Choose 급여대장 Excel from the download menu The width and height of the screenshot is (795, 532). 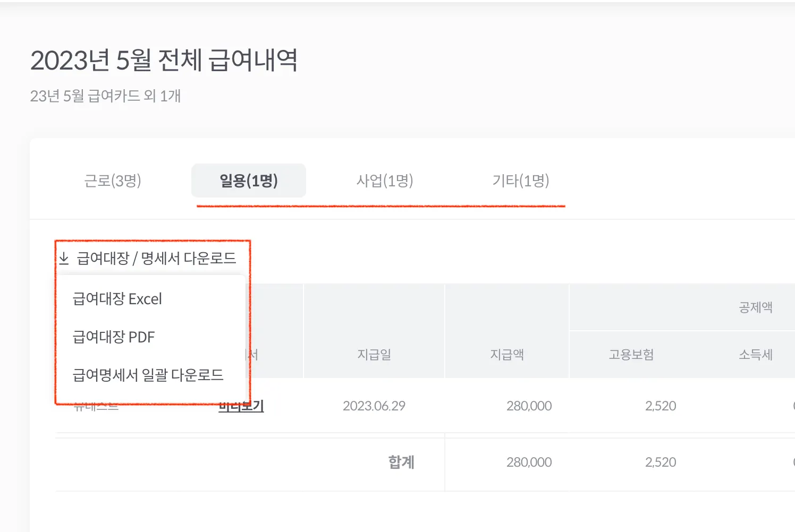[117, 299]
